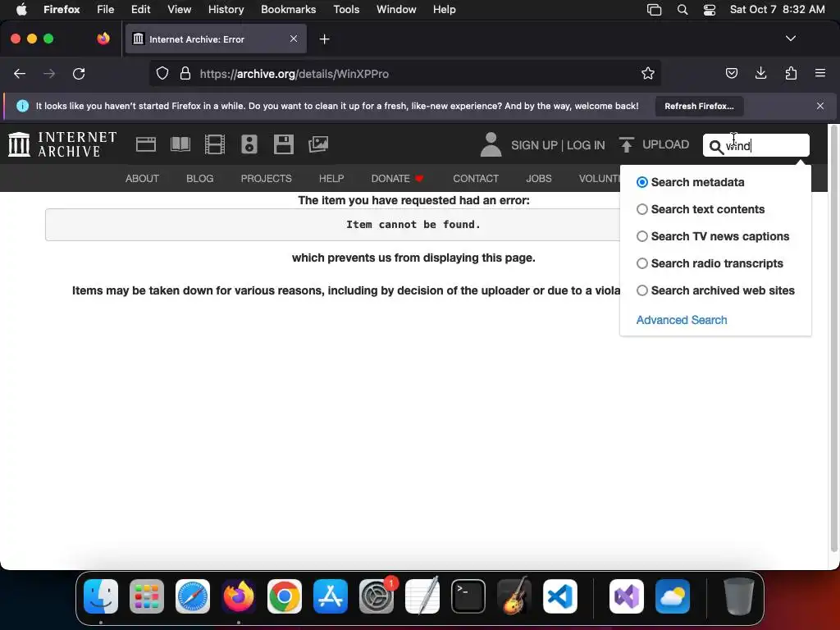Open the Edit menu
The image size is (840, 630).
(141, 10)
